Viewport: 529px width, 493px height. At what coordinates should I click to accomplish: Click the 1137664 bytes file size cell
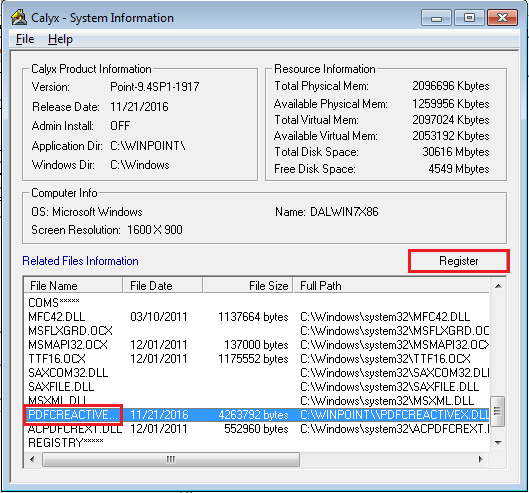coord(253,317)
